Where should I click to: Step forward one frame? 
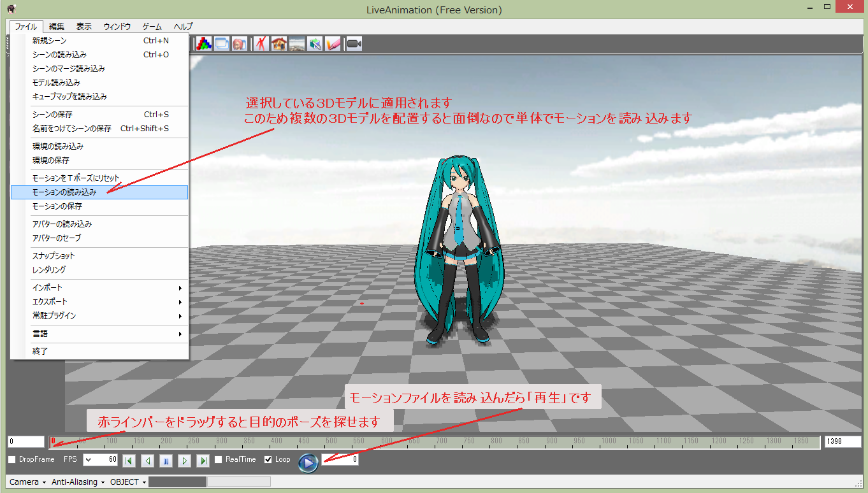tap(185, 461)
